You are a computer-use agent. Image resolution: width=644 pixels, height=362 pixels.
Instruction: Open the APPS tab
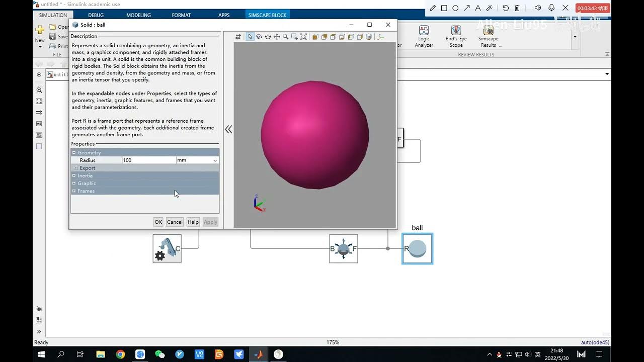pyautogui.click(x=224, y=15)
